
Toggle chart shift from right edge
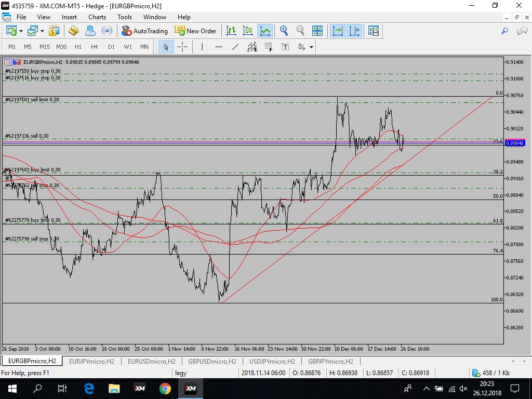[354, 31]
